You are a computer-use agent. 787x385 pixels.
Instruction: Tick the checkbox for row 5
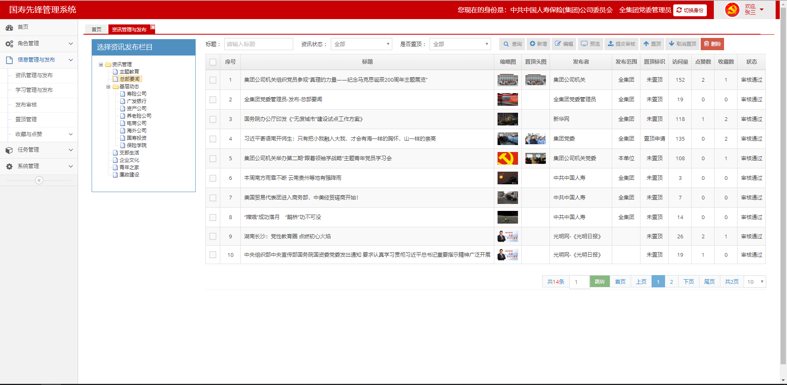pyautogui.click(x=213, y=158)
